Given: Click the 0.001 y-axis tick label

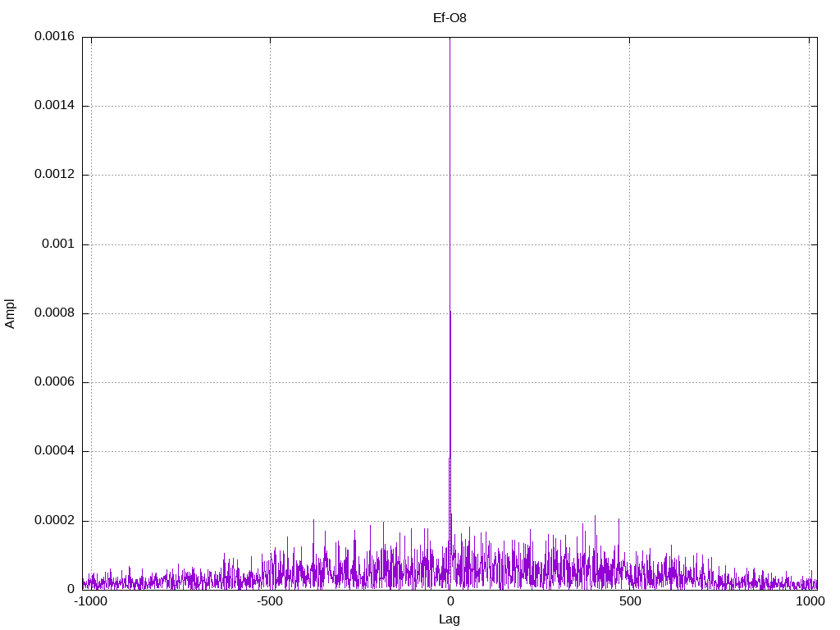Looking at the screenshot, I should 58,244.
